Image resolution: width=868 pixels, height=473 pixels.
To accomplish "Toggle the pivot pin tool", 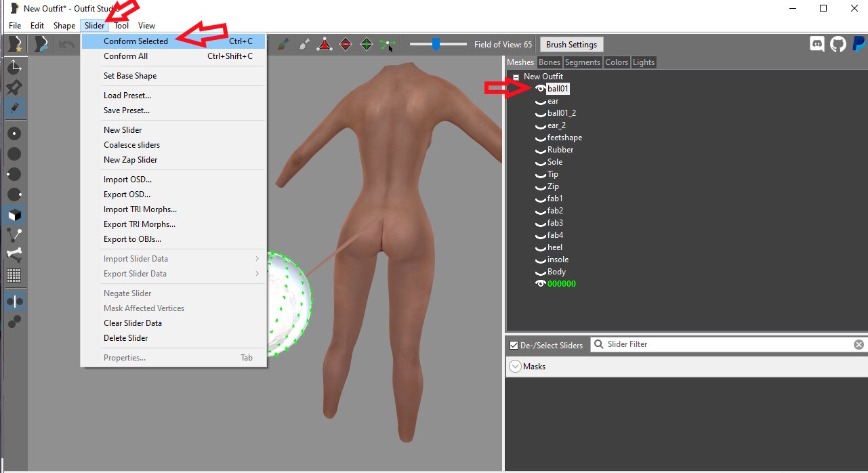I will (14, 87).
